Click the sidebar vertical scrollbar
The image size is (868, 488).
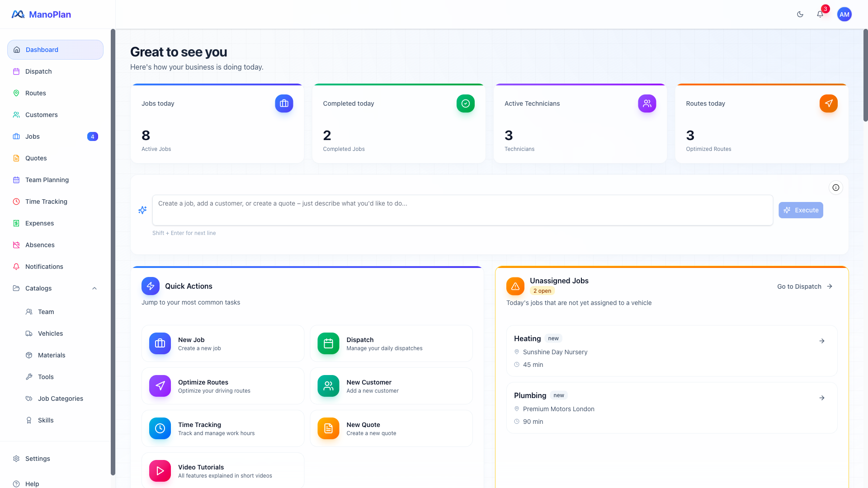tap(113, 252)
